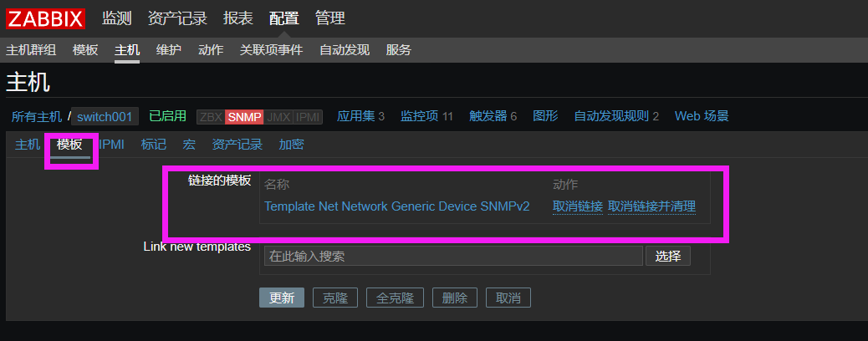Open the 资产记录 top menu
868x341 pixels.
coord(177,18)
